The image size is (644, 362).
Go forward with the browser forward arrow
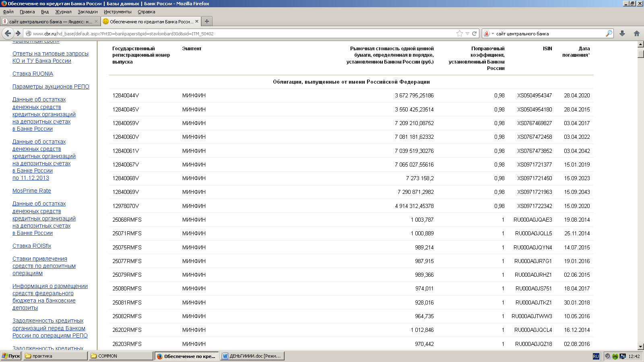(18, 33)
